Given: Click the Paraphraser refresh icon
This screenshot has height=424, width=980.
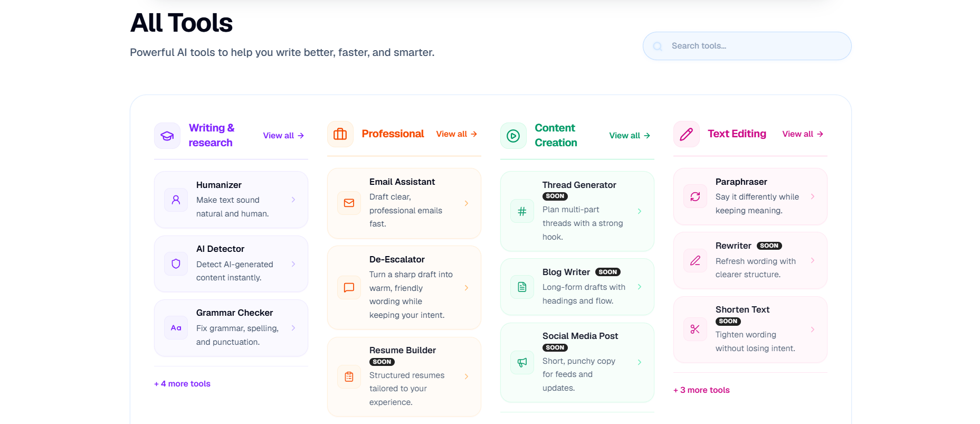Looking at the screenshot, I should pyautogui.click(x=696, y=196).
